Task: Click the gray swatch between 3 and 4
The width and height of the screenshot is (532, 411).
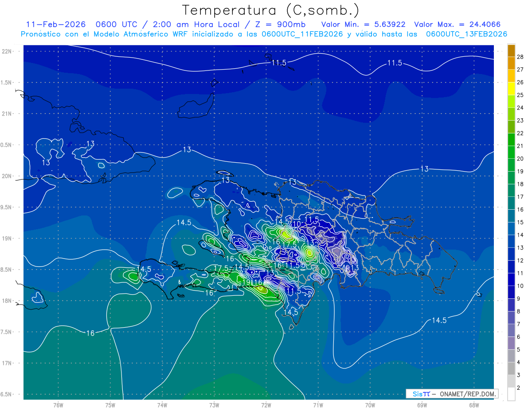Action: 511,369
